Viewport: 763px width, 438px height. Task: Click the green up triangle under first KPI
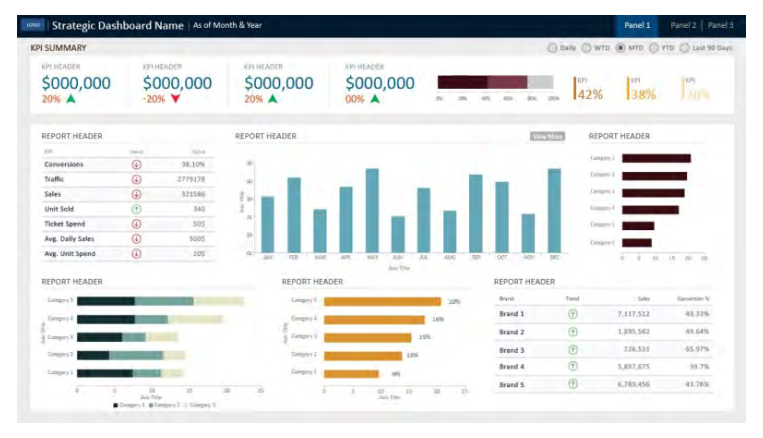(71, 99)
